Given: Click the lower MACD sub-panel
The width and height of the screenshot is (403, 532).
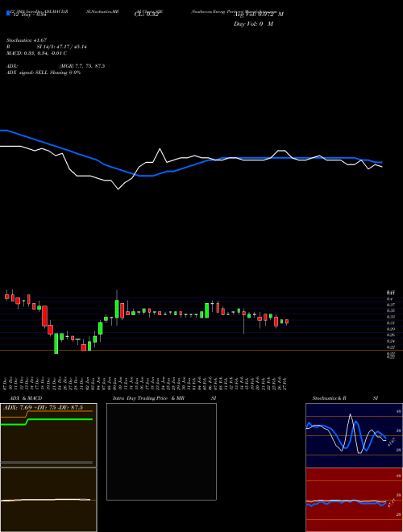Looking at the screenshot, I should click(48, 500).
